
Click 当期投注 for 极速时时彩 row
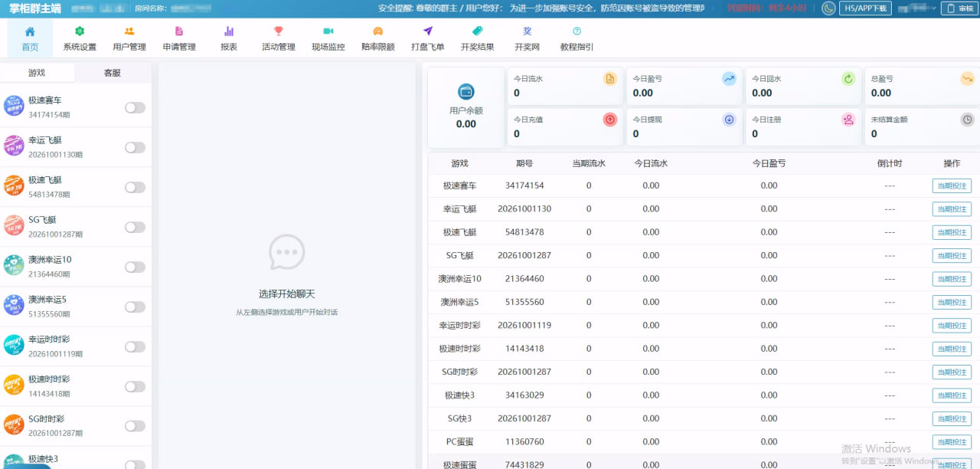(x=952, y=349)
